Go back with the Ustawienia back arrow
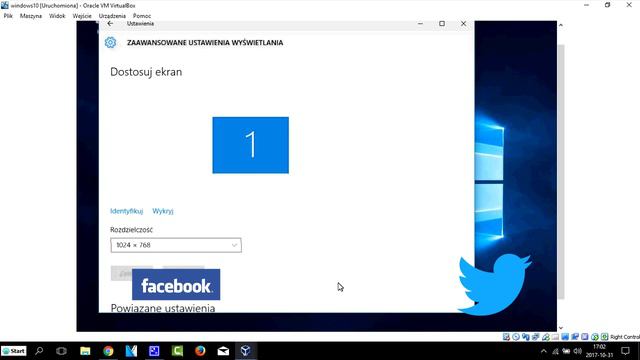640x360 pixels. point(110,24)
